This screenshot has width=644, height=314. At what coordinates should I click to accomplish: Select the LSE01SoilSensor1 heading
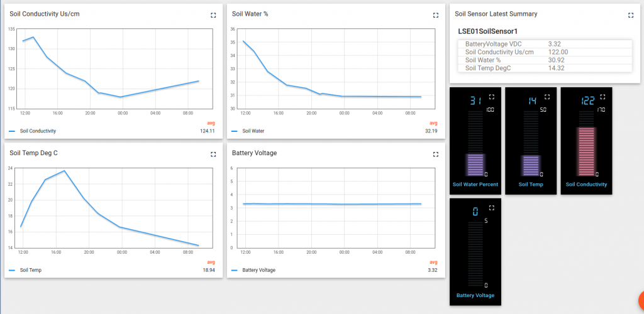tap(487, 31)
